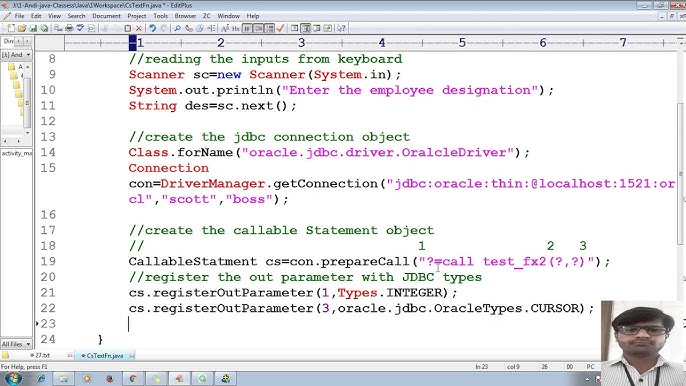This screenshot has width=686, height=386.
Task: Click the Paste clipboard icon
Action: tap(127, 28)
